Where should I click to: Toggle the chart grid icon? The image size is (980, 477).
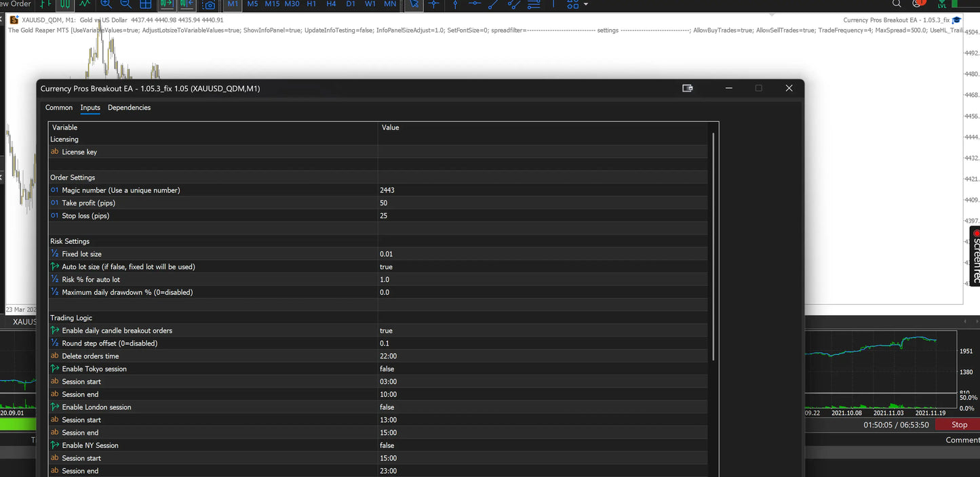click(146, 4)
